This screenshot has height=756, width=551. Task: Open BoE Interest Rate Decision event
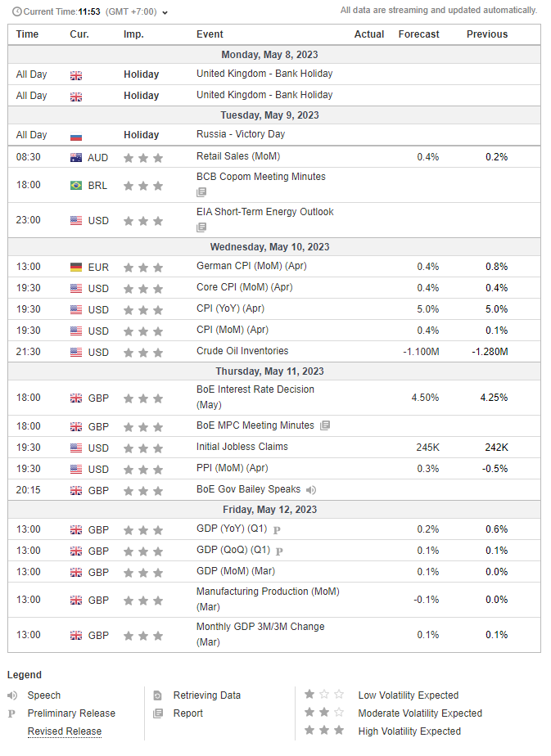(255, 389)
